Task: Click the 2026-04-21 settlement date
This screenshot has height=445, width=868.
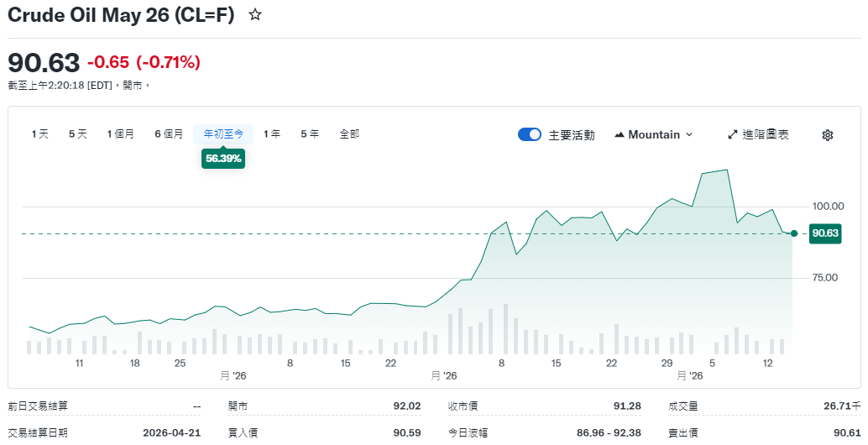Action: 171,432
